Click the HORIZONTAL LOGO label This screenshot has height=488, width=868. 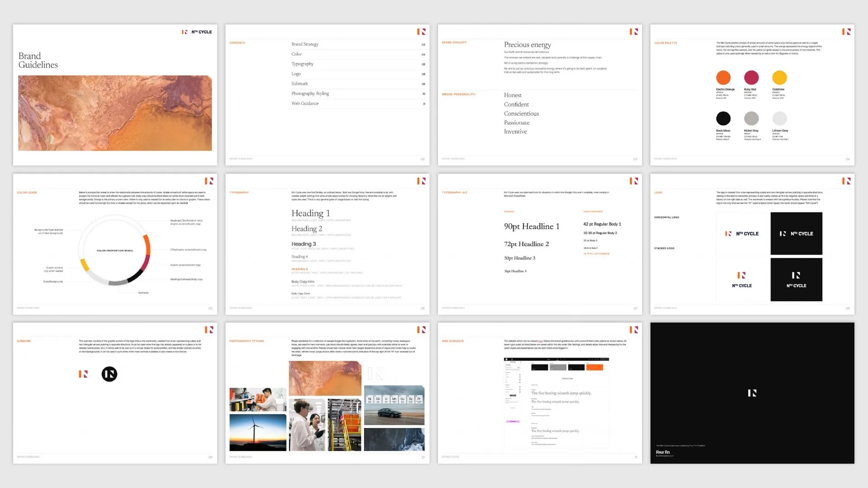[666, 217]
